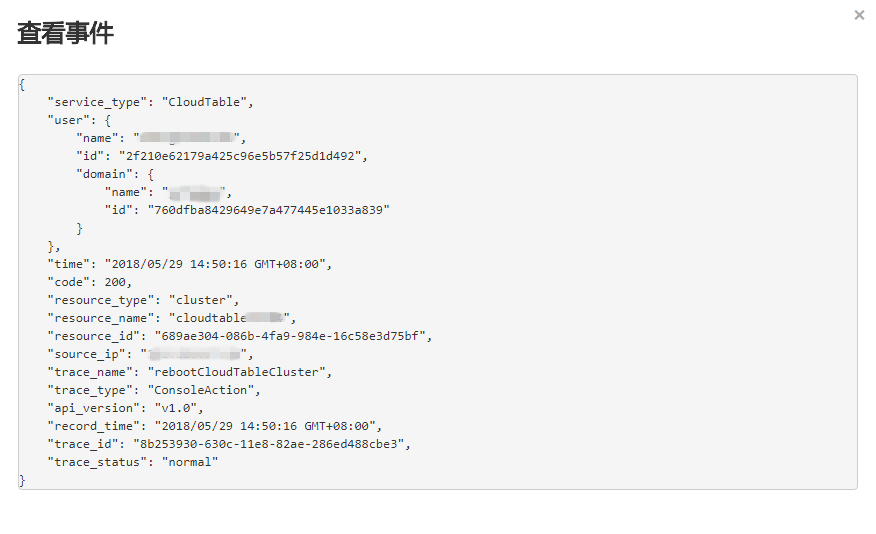
Task: Click the 查看事件 dialog title
Action: tap(65, 33)
